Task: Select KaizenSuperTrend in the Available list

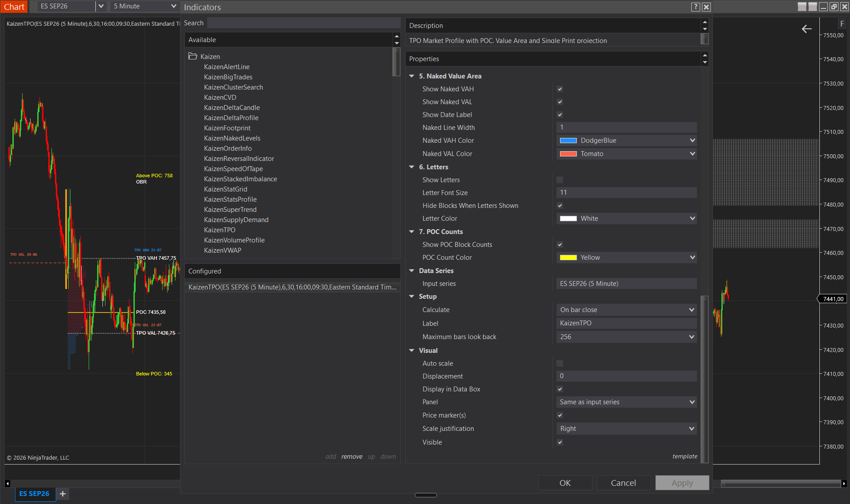Action: tap(230, 210)
